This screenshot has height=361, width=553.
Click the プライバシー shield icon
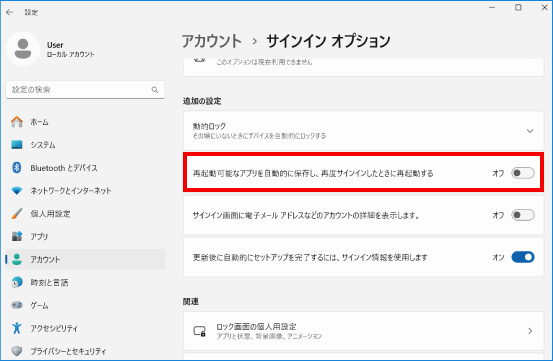pyautogui.click(x=17, y=351)
